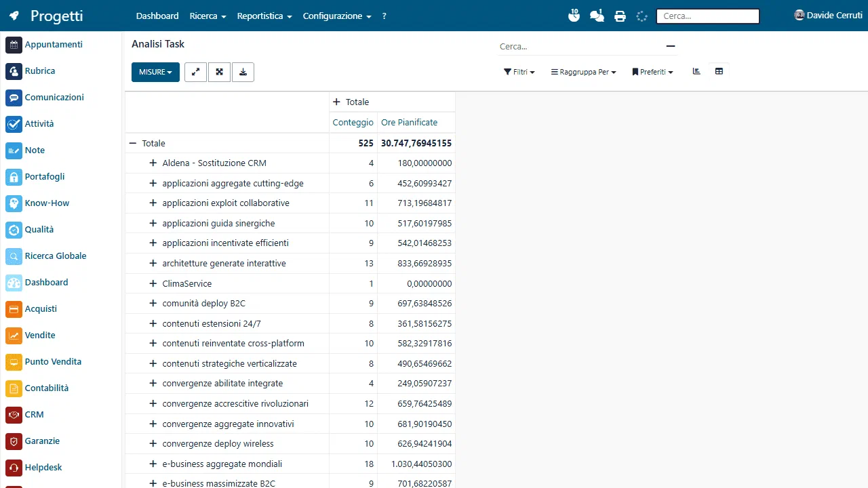Expand the ClimaService row

[x=153, y=284]
